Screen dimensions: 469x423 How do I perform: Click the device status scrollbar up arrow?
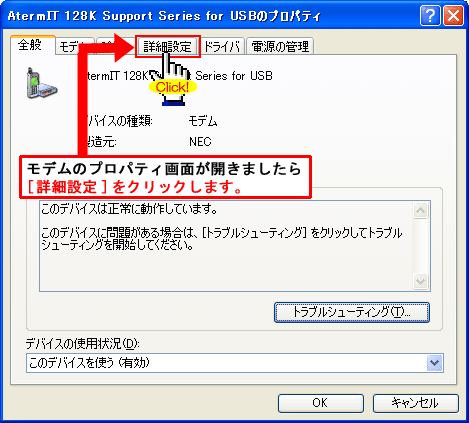(x=421, y=210)
